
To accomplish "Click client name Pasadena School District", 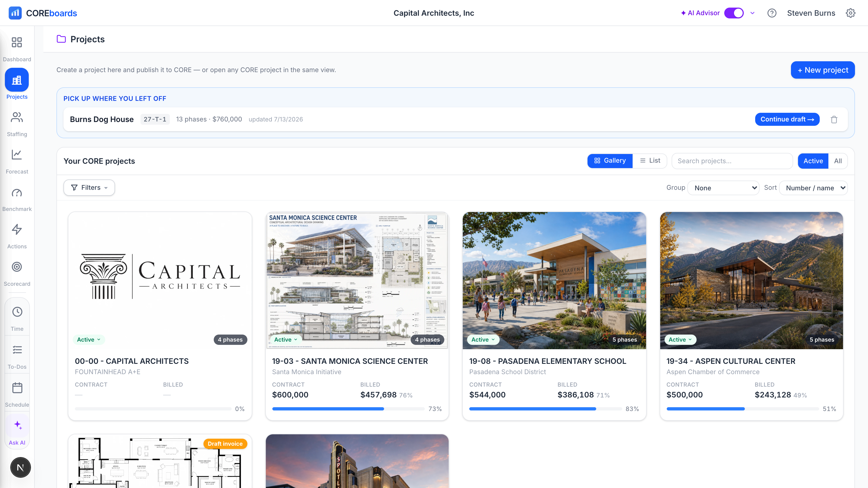I will (x=508, y=372).
